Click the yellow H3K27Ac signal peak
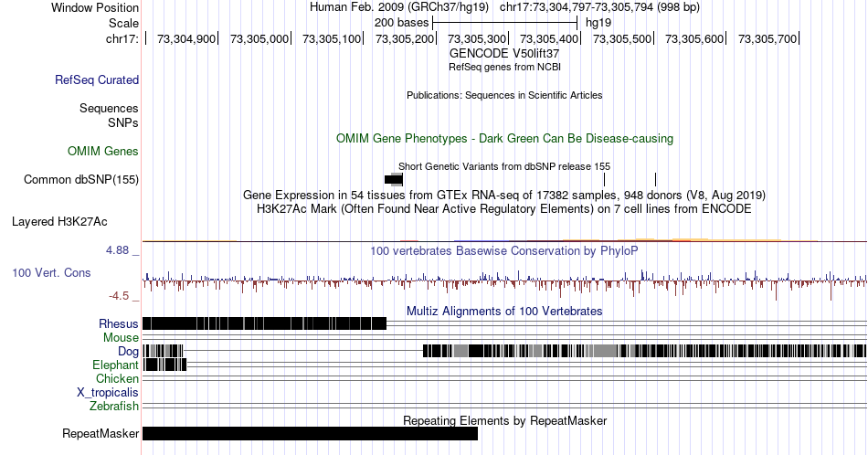 tap(692, 239)
